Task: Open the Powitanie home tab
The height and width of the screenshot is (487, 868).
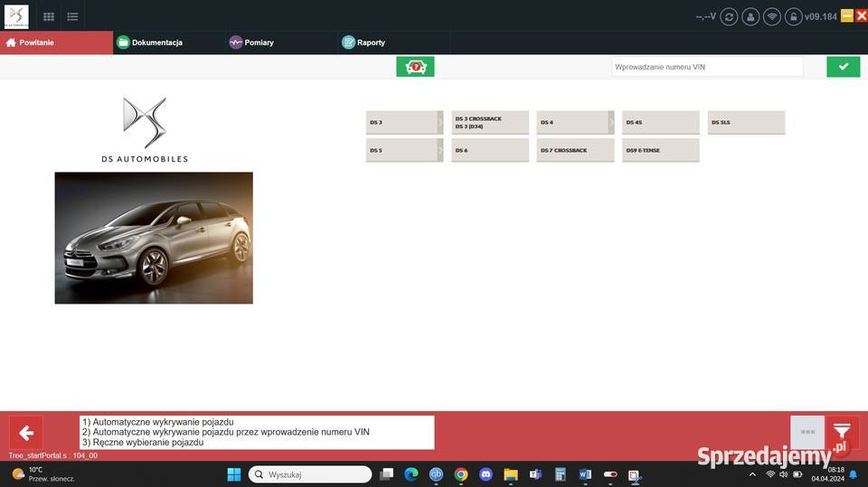Action: click(56, 42)
